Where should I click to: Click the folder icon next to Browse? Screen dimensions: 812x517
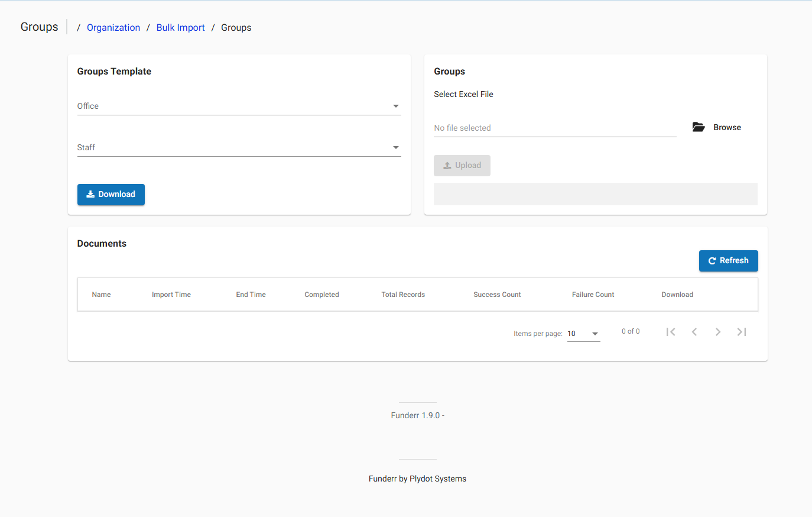pos(698,127)
